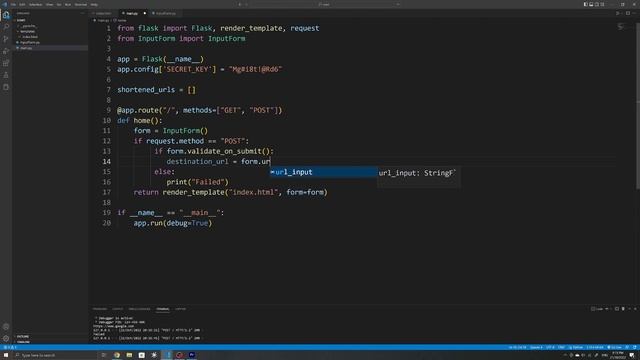This screenshot has width=640, height=360.
Task: Click the Split Terminal icon in panel
Action: (617, 309)
